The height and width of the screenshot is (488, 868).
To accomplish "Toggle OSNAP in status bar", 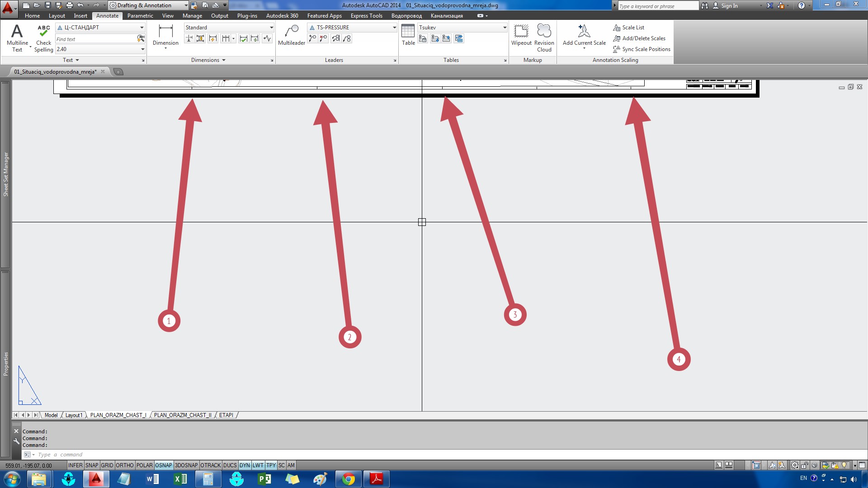I will point(163,465).
